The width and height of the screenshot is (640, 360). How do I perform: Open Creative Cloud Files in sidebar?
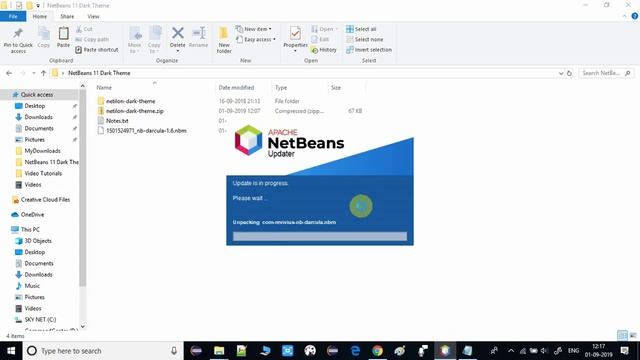[45, 200]
